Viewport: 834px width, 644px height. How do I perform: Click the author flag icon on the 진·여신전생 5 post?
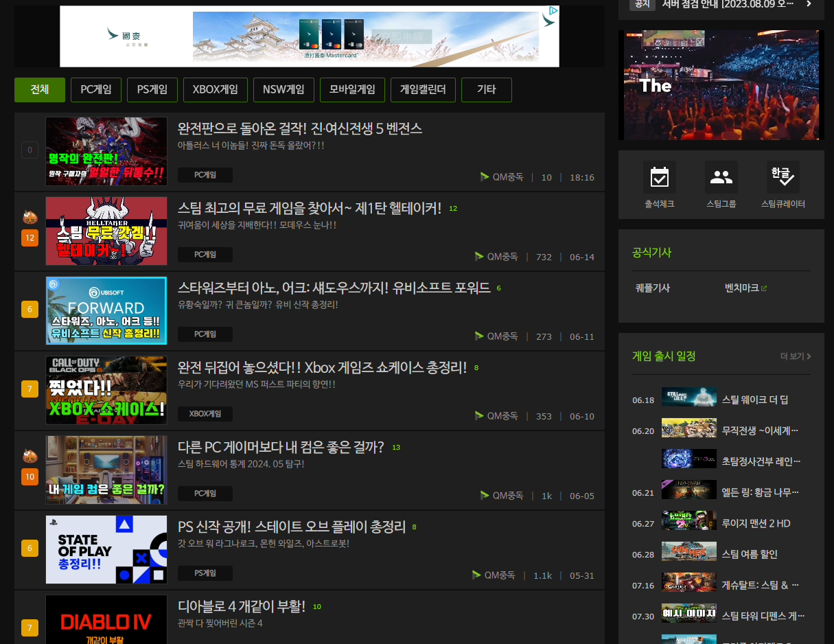click(x=485, y=177)
